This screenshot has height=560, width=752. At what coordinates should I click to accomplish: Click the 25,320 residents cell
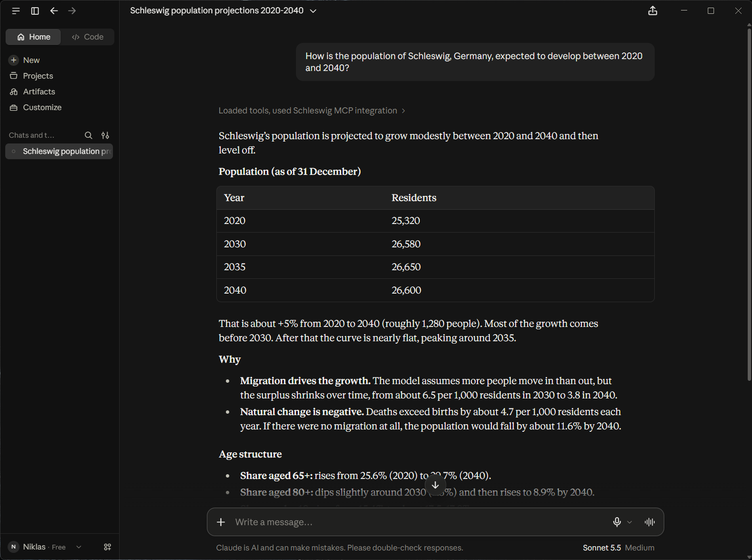pyautogui.click(x=519, y=221)
